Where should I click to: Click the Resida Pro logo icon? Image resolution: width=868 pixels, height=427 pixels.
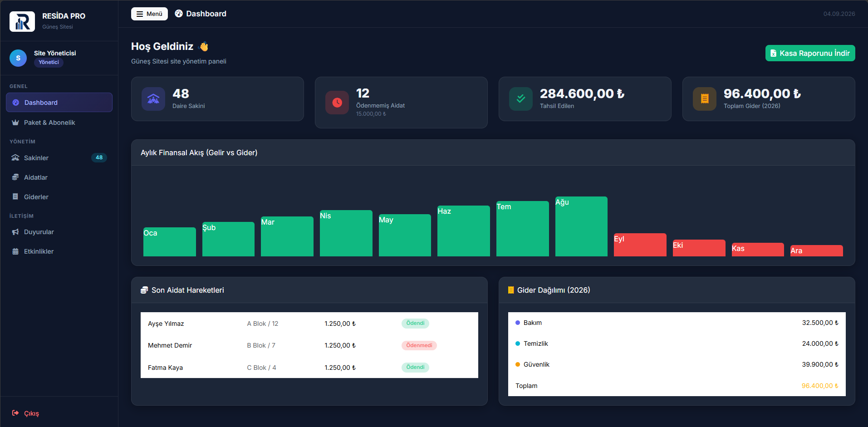click(22, 21)
